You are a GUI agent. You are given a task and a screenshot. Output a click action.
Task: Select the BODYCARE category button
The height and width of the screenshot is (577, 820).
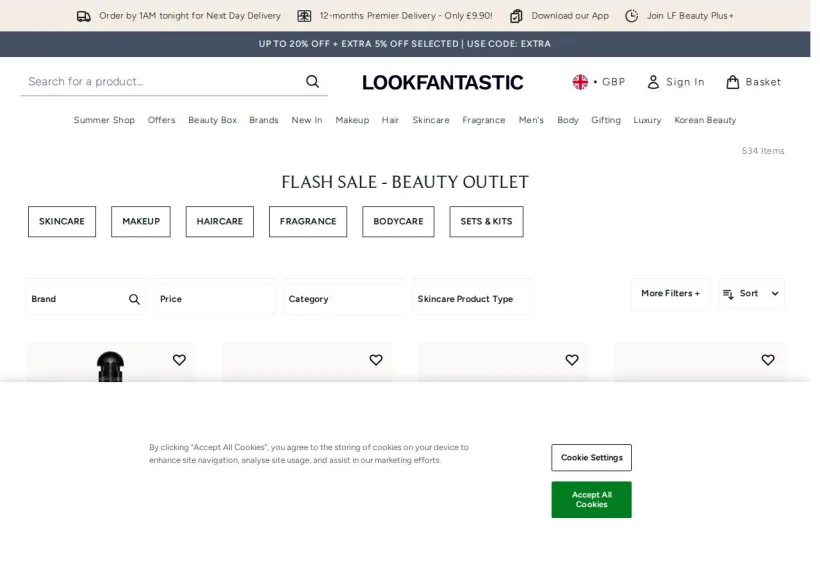(x=398, y=221)
